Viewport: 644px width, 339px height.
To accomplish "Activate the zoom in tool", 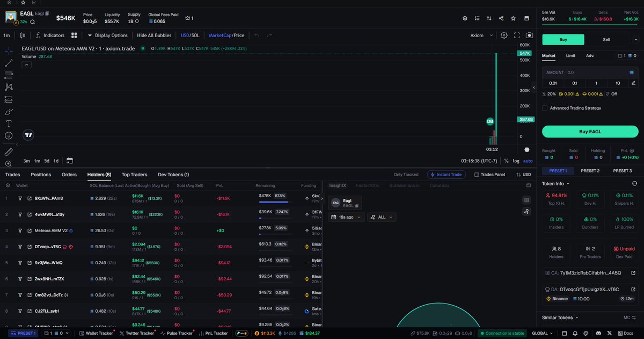I will pos(9,164).
